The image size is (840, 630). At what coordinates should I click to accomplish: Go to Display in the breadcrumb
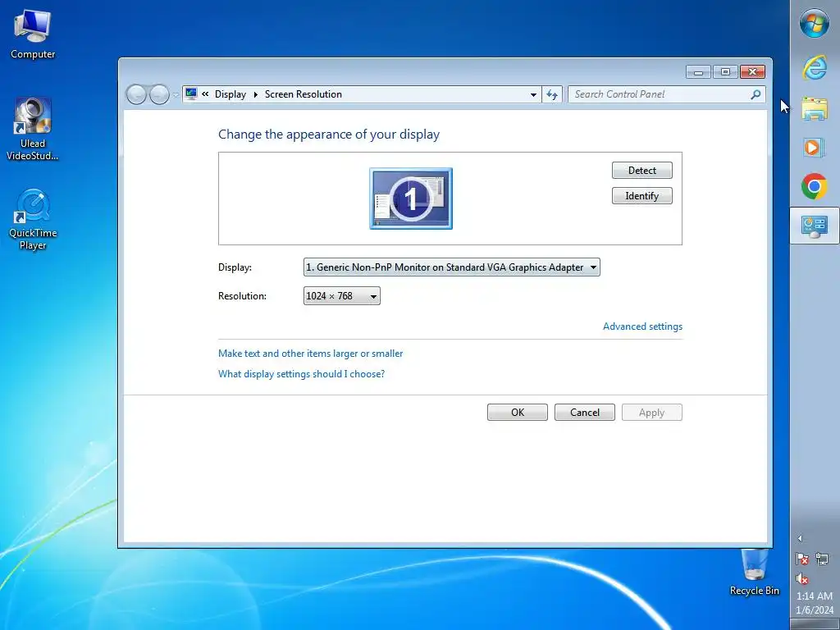click(231, 94)
